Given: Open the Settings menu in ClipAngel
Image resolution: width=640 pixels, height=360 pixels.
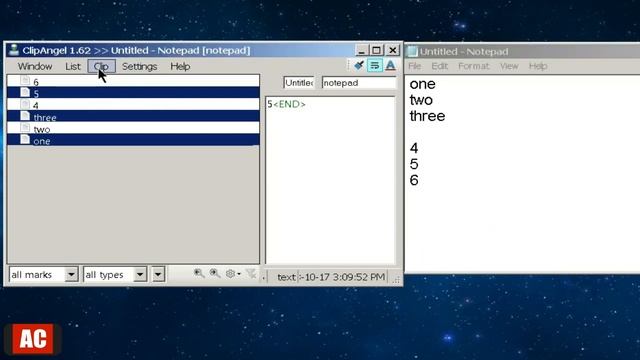Looking at the screenshot, I should (140, 66).
